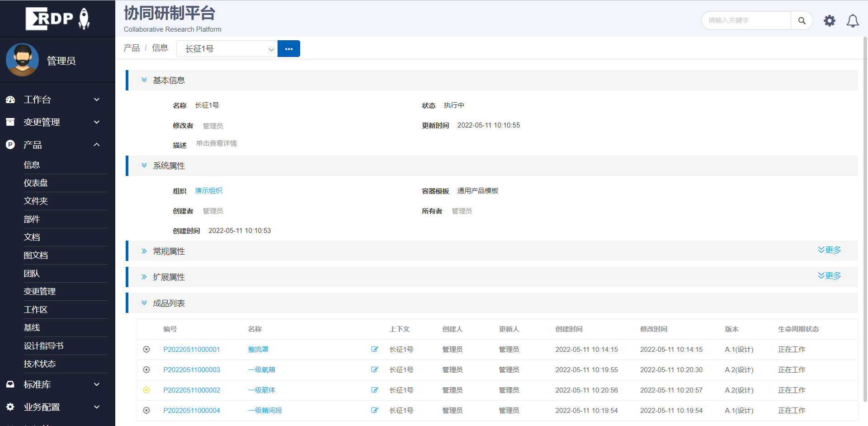The width and height of the screenshot is (868, 426).
Task: Open the 一级氧箱 name link
Action: point(262,370)
